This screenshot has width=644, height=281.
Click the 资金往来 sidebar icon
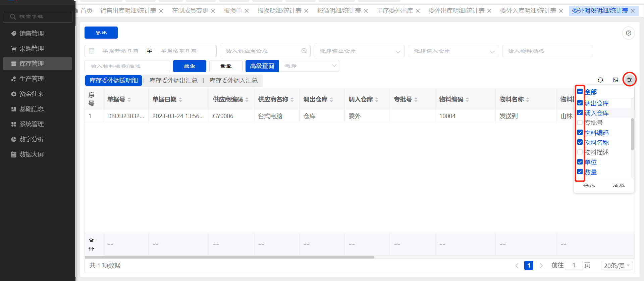tap(14, 94)
